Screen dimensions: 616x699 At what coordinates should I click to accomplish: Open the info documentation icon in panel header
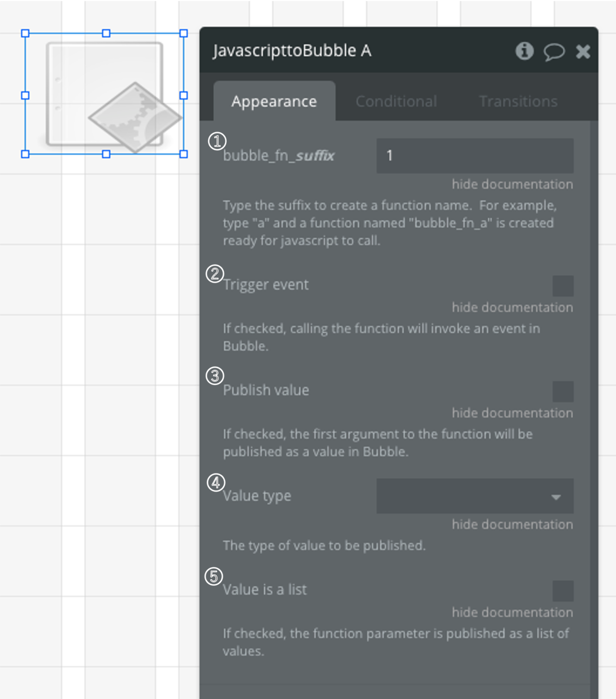[525, 51]
